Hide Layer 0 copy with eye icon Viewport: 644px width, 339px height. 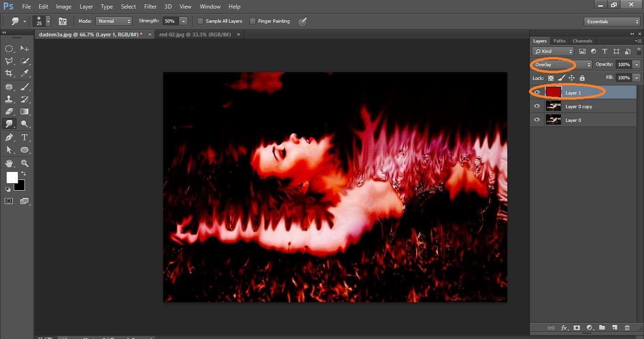[x=537, y=106]
